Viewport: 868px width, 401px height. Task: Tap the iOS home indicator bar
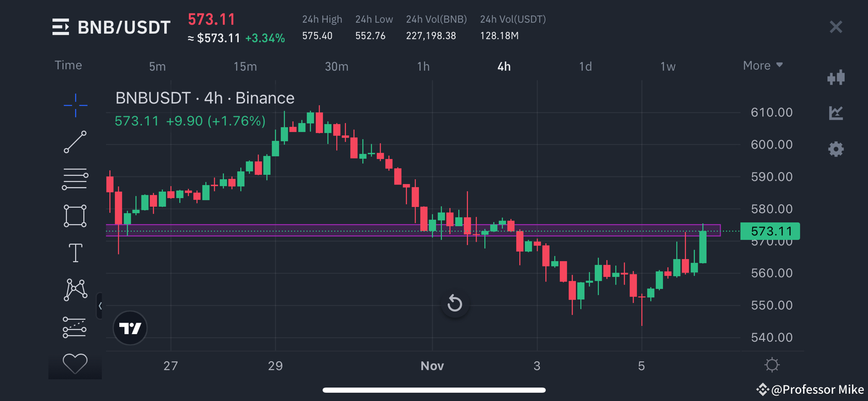click(x=434, y=389)
